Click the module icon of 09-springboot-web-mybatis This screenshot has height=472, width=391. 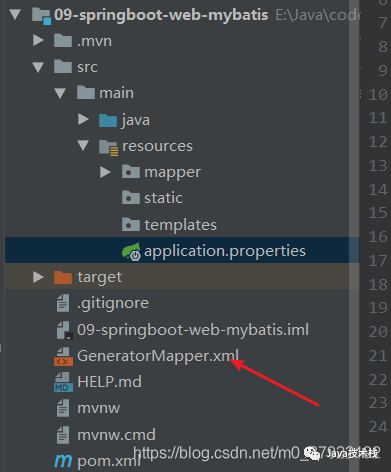click(x=41, y=16)
